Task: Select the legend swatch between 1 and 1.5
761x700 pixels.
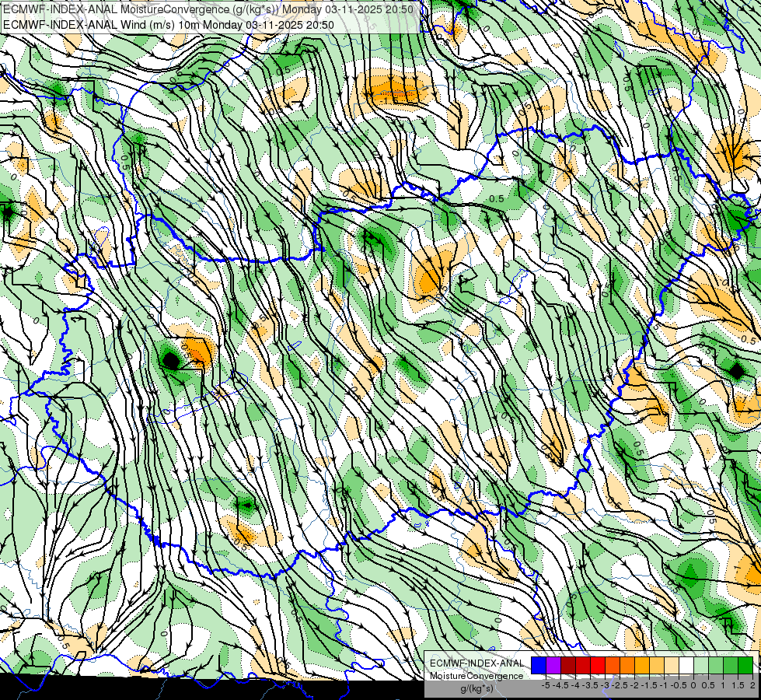Action: click(731, 665)
